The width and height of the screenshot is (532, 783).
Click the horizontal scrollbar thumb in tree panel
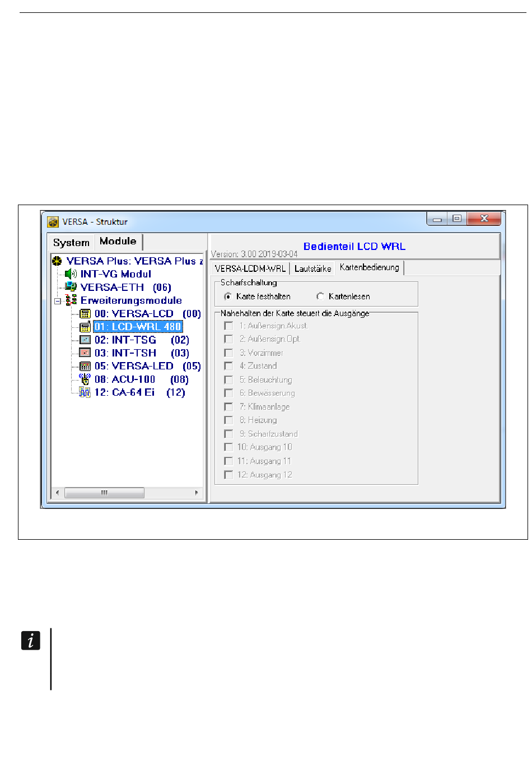click(105, 493)
